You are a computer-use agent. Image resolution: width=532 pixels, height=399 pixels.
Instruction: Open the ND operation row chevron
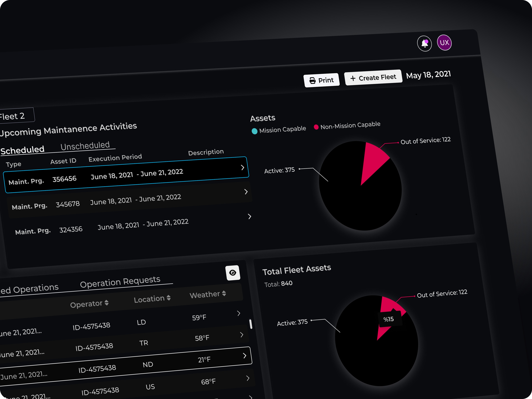[x=245, y=355]
